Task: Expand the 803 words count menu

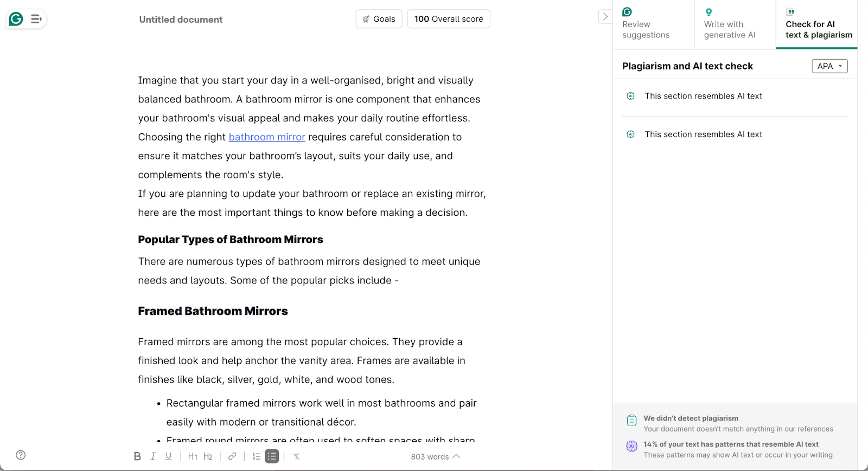Action: pyautogui.click(x=435, y=457)
